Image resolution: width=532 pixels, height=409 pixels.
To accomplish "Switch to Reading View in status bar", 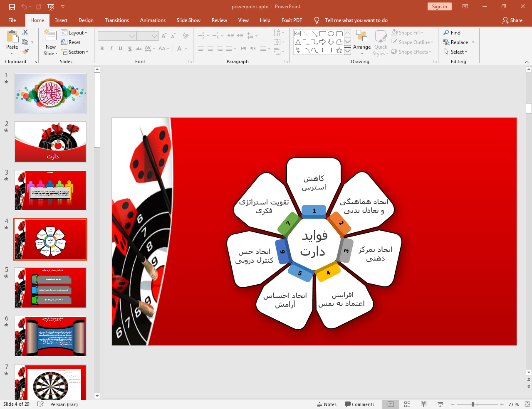I will tap(423, 404).
